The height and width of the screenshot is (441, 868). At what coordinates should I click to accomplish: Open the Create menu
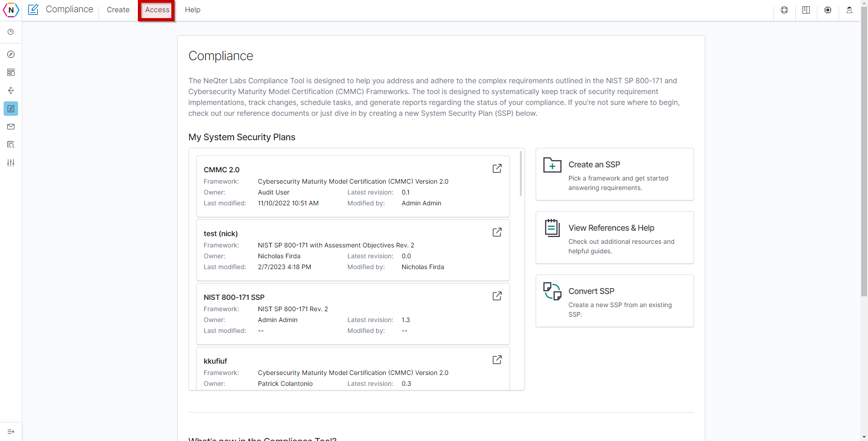(x=118, y=10)
